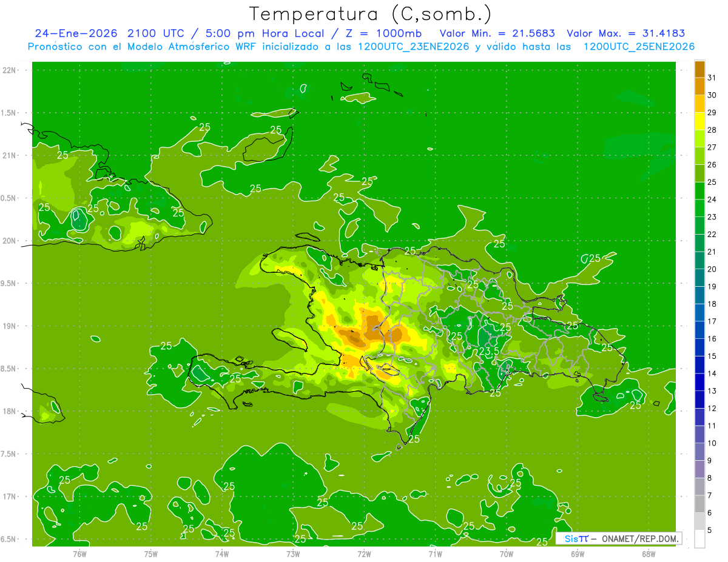
Task: Click the 74W longitude axis label
Action: tap(222, 554)
